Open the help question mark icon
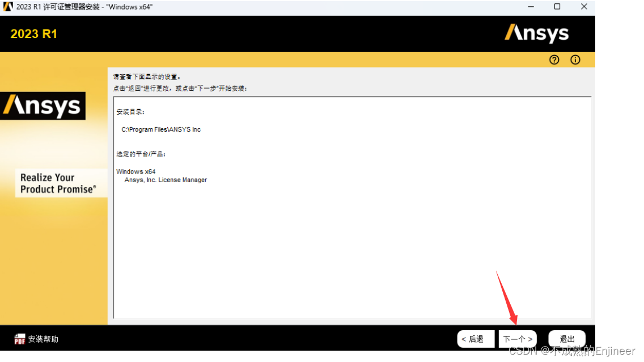This screenshot has width=644, height=362. [554, 60]
